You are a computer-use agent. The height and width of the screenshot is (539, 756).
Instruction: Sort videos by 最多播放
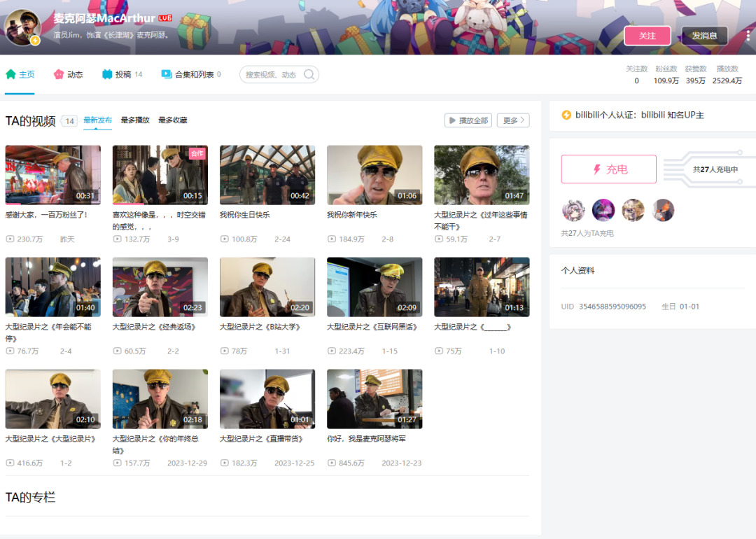pyautogui.click(x=135, y=120)
